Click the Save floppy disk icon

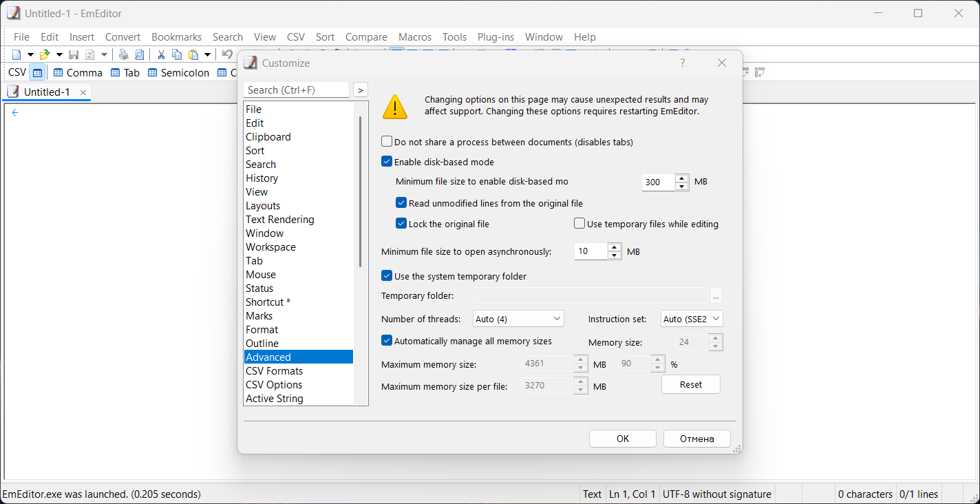point(74,54)
